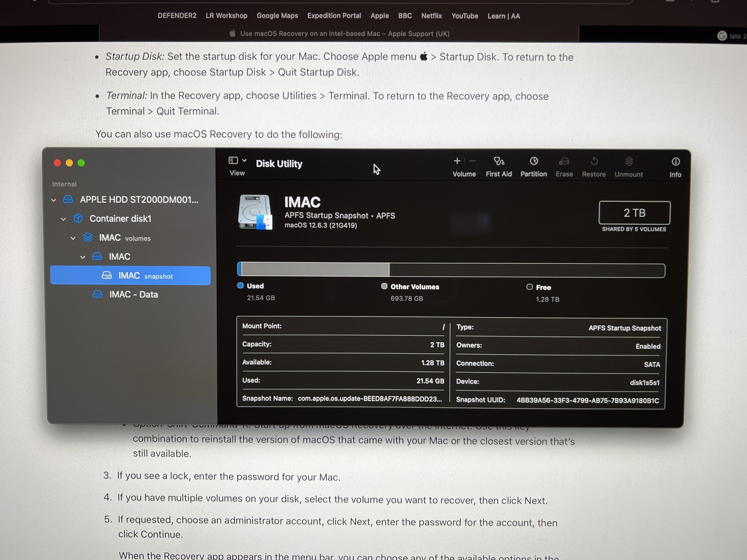Click the disk usage bar
Screen dimensions: 747x560
(x=451, y=270)
